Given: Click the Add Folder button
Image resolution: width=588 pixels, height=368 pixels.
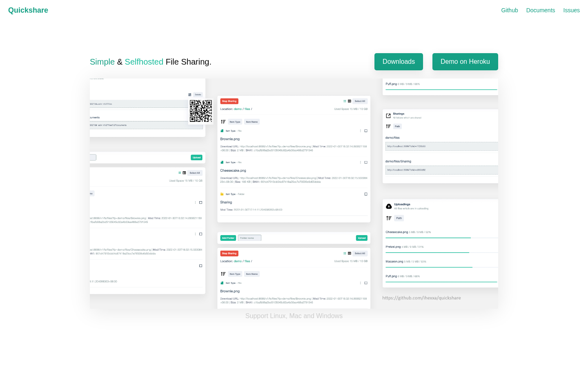Looking at the screenshot, I should pos(228,238).
